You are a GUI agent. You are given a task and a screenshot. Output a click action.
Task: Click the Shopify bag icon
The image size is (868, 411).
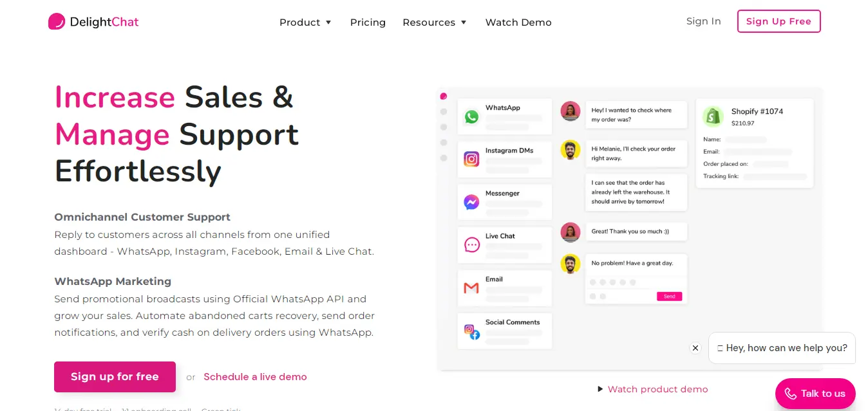tap(712, 116)
